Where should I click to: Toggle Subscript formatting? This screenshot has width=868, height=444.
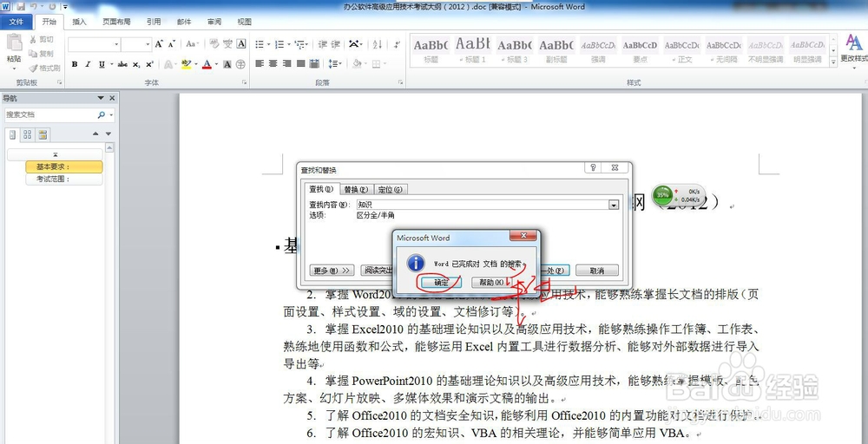[136, 64]
